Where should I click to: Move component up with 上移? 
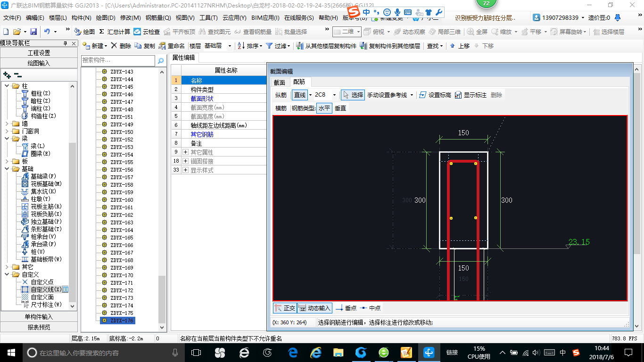(x=460, y=46)
